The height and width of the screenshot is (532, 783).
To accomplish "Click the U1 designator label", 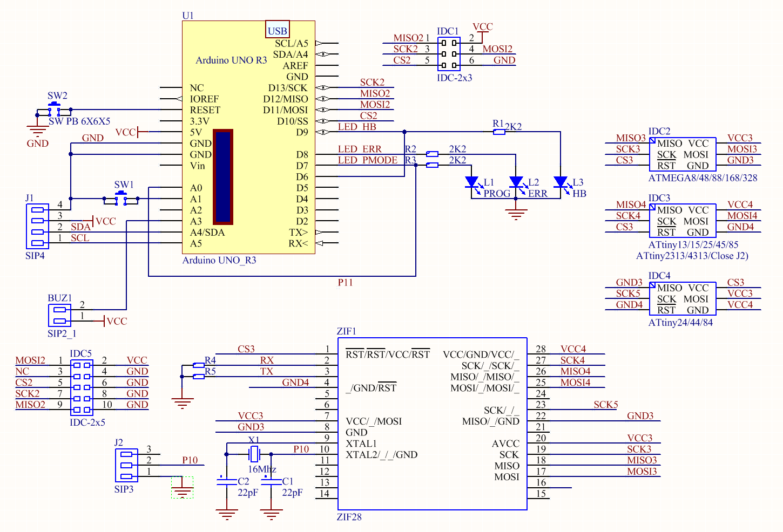I will 188,16.
